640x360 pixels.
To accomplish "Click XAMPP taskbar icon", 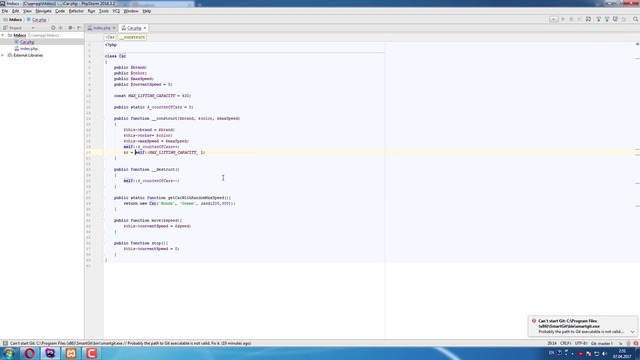I will pyautogui.click(x=71, y=353).
